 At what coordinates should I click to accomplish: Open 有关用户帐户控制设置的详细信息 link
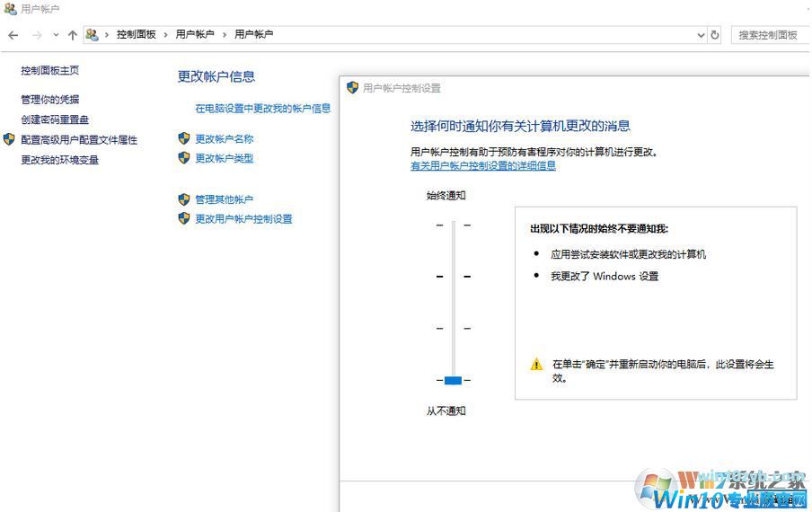[x=483, y=165]
